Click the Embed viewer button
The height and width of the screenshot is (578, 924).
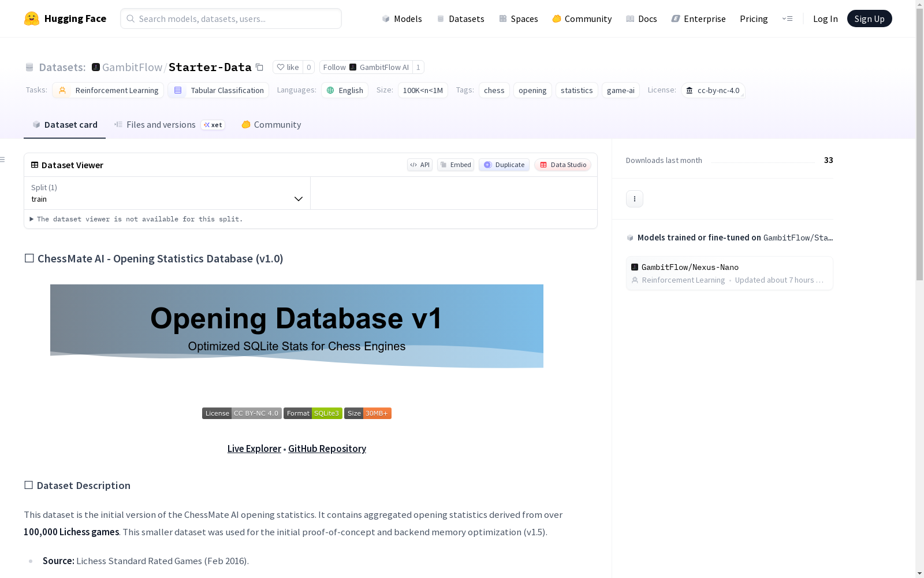[x=456, y=165]
